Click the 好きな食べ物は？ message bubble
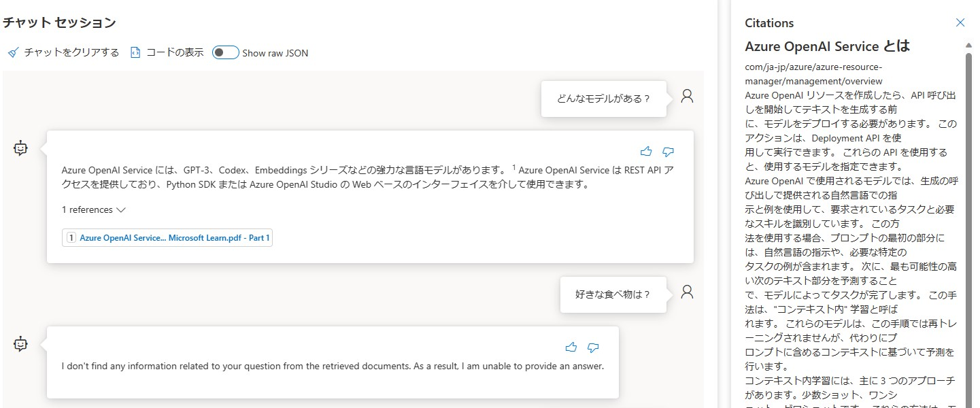Screen dimensions: 980x408 pyautogui.click(x=613, y=294)
